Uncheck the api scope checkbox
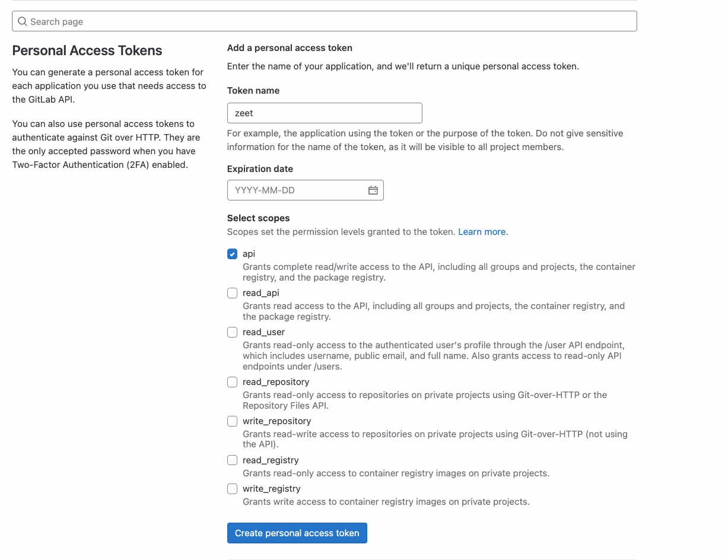 (x=232, y=253)
